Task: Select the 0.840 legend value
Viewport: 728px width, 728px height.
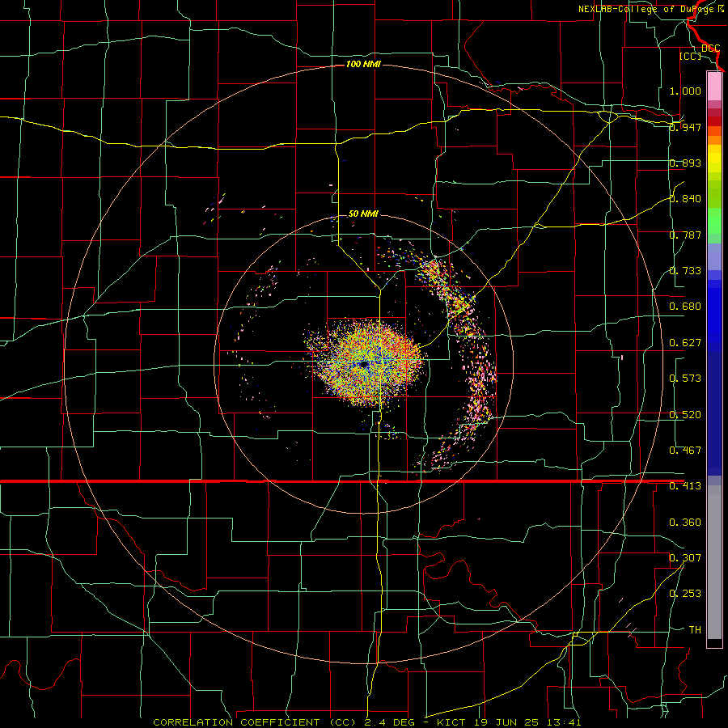Action: (685, 199)
